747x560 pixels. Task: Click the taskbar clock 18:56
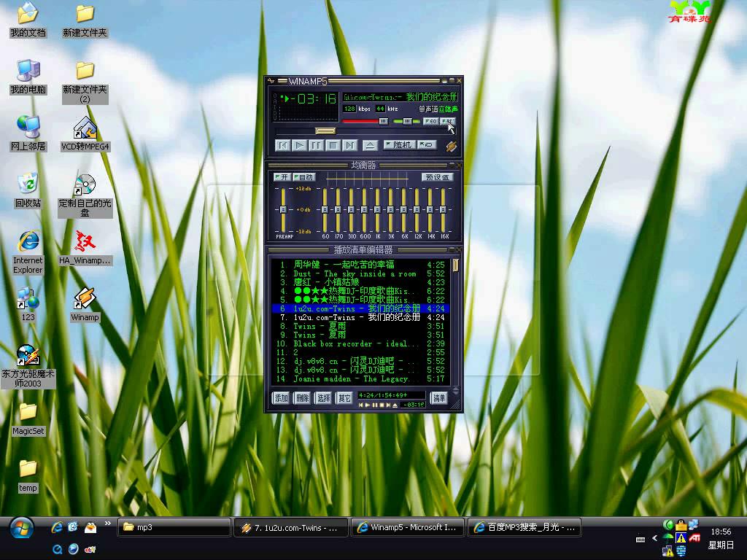pos(721,532)
